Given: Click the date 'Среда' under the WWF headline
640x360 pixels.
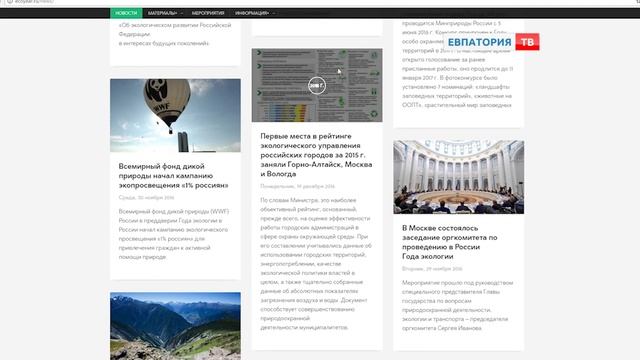Looking at the screenshot, I should click(146, 198).
